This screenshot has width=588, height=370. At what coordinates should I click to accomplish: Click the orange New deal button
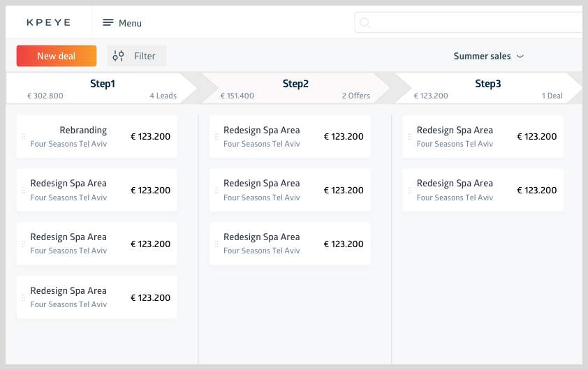(57, 56)
